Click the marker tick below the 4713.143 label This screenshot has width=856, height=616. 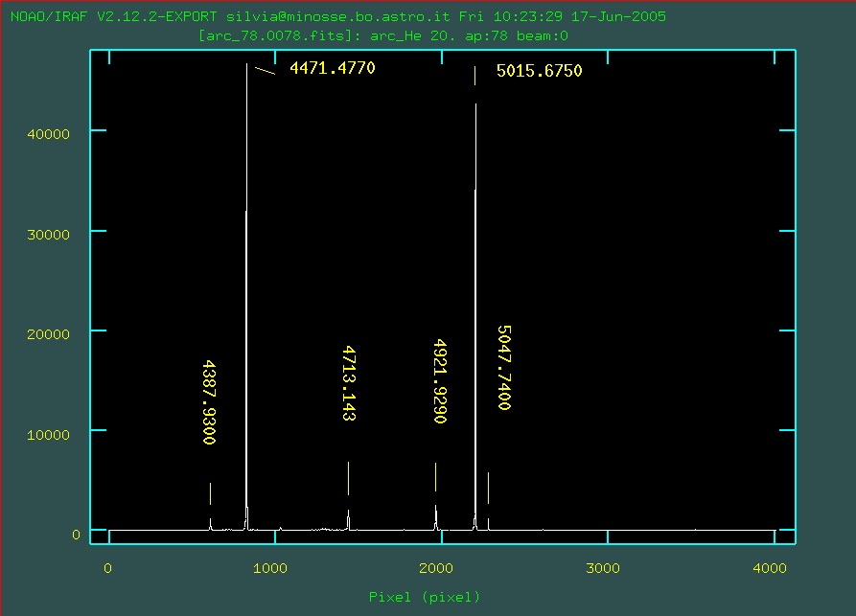[348, 477]
